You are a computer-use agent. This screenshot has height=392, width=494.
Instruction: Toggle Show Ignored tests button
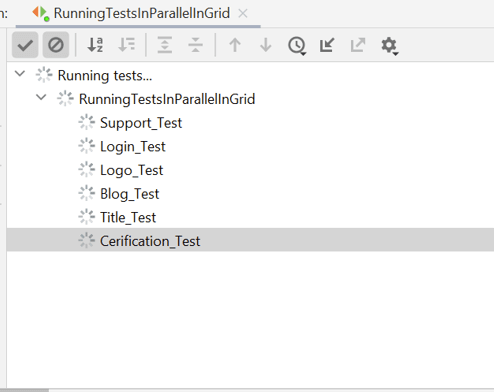pyautogui.click(x=56, y=45)
